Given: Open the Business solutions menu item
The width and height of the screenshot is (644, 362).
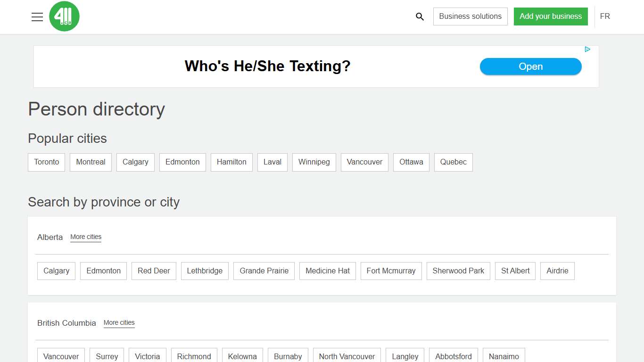Looking at the screenshot, I should click(x=470, y=16).
